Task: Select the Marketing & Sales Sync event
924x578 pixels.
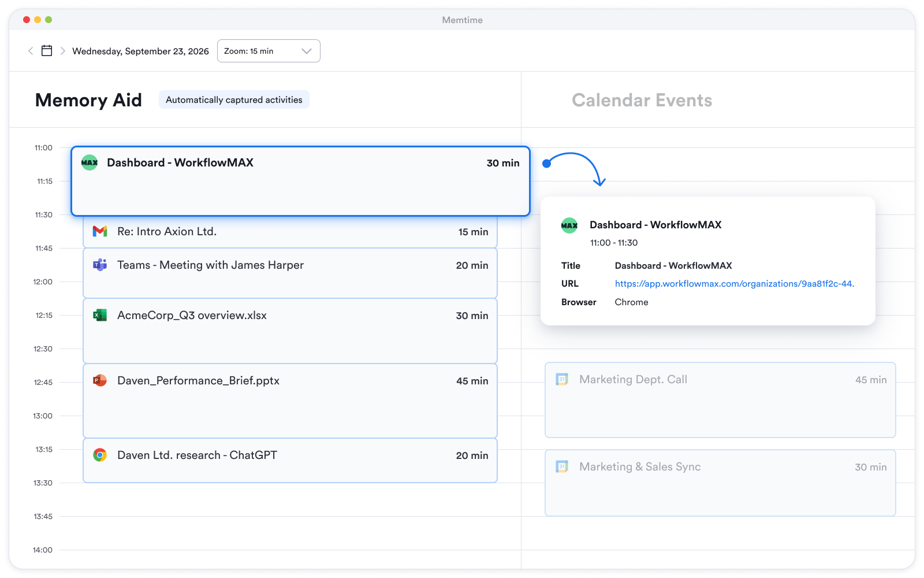Action: (x=720, y=483)
